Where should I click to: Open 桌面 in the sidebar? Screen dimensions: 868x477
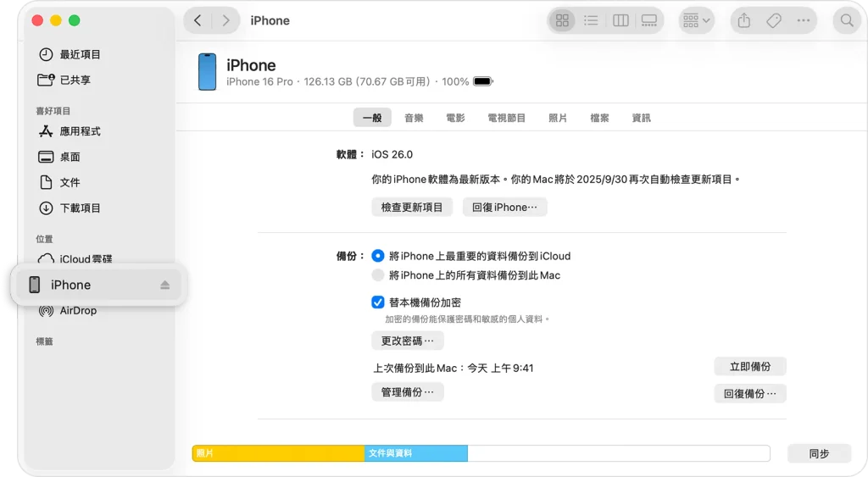click(59, 157)
